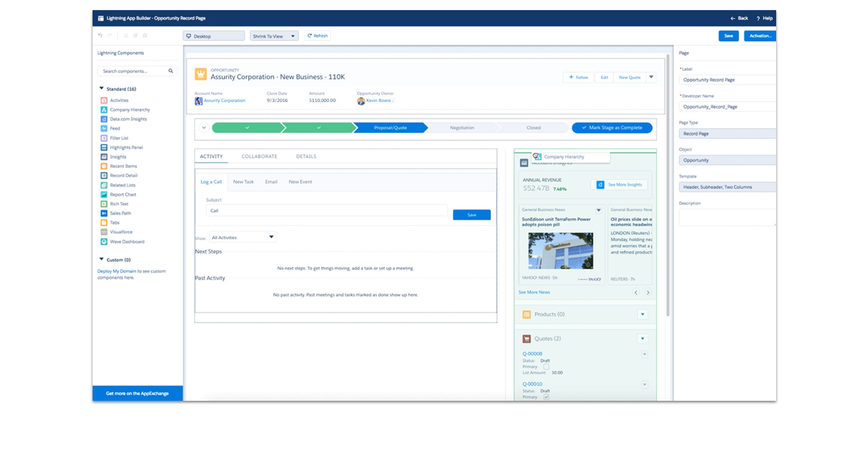Switch to the Collaborate tab

[259, 156]
